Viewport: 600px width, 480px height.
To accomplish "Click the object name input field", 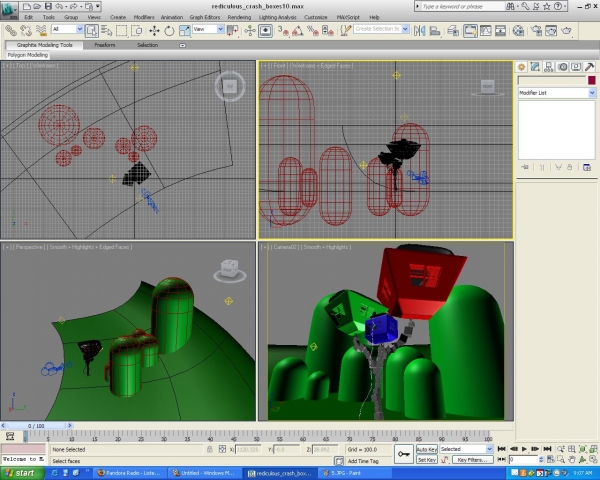I will click(x=552, y=80).
